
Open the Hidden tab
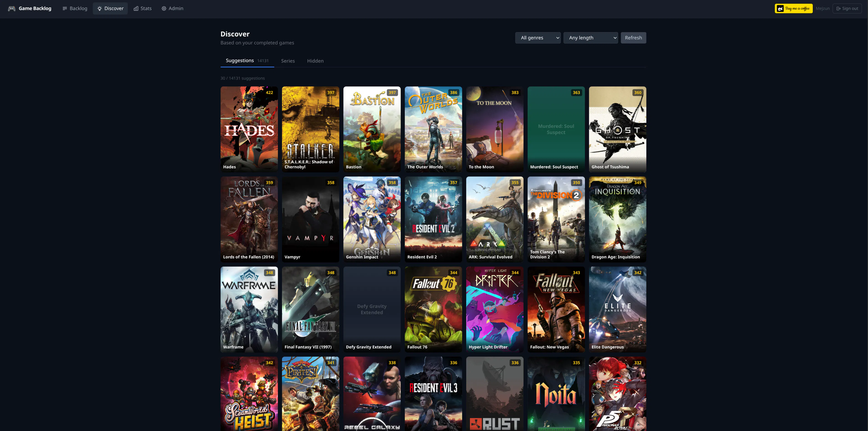pyautogui.click(x=315, y=61)
